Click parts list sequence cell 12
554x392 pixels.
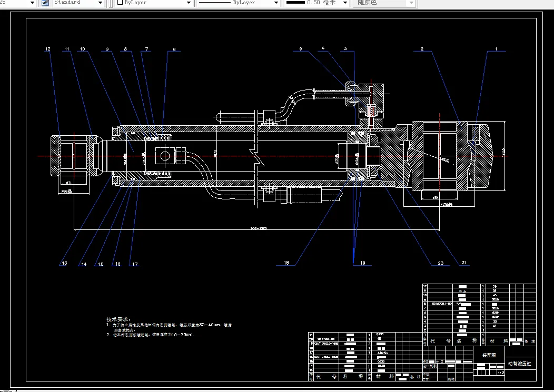click(x=425, y=286)
